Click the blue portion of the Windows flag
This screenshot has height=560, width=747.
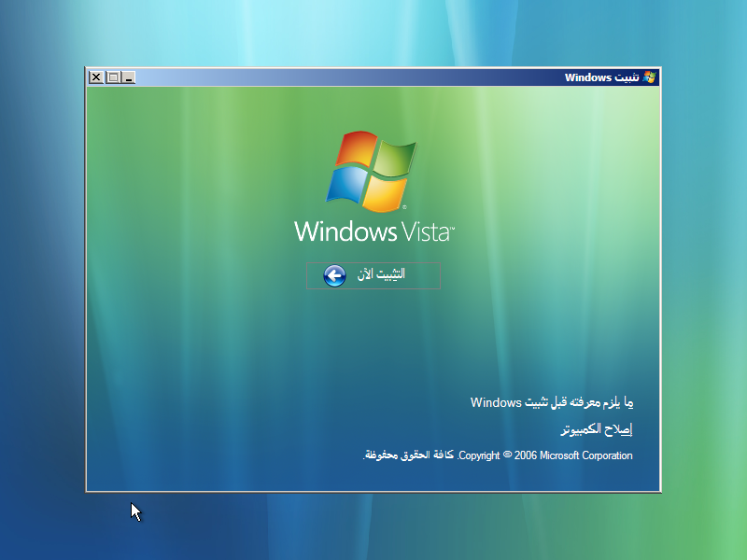point(347,185)
